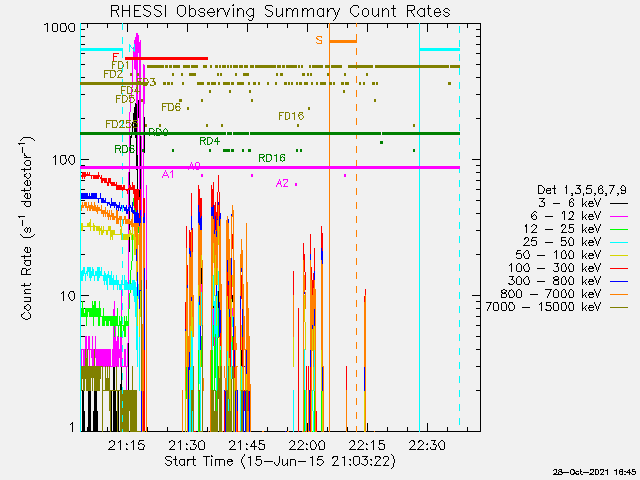The image size is (640, 480).
Task: Click the 100 count rate axis label
Action: coord(64,160)
